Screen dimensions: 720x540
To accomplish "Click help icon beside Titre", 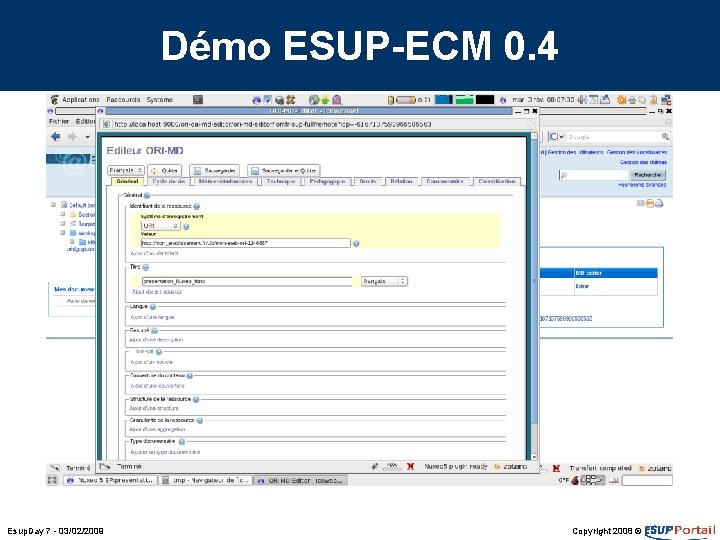I will pyautogui.click(x=146, y=267).
